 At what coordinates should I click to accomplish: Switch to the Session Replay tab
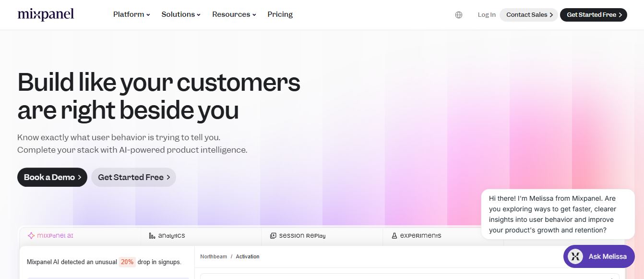(x=322, y=236)
